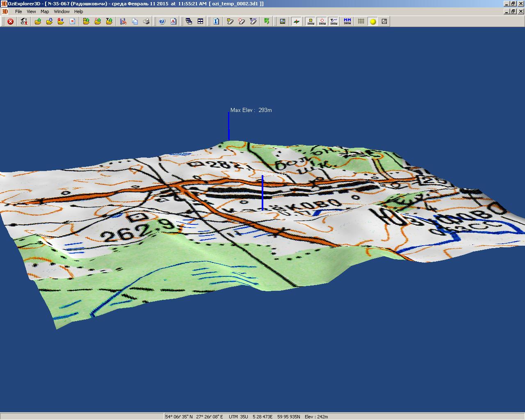Image resolution: width=525 pixels, height=420 pixels.
Task: Open the View menu
Action: click(31, 11)
